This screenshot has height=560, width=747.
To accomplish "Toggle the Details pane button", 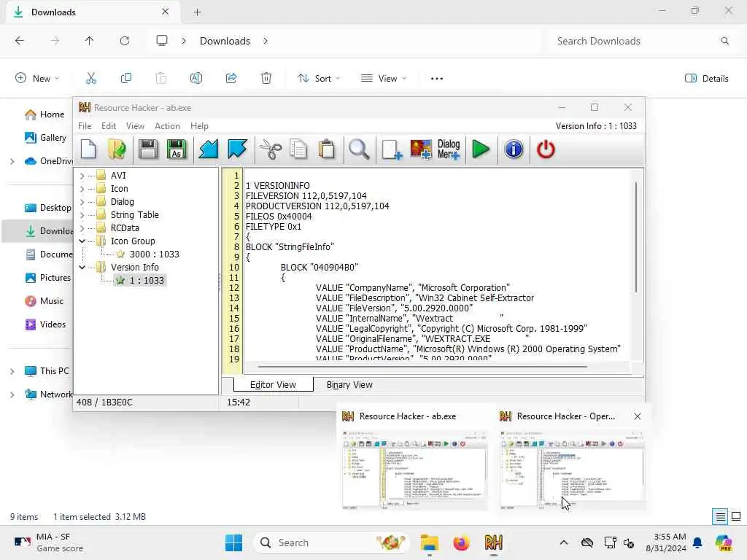I will (x=706, y=78).
